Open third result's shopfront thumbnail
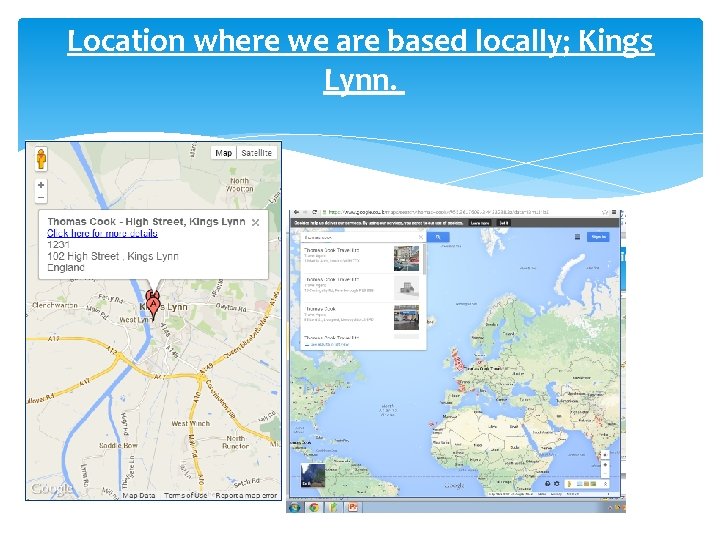The image size is (720, 540). pos(406,317)
